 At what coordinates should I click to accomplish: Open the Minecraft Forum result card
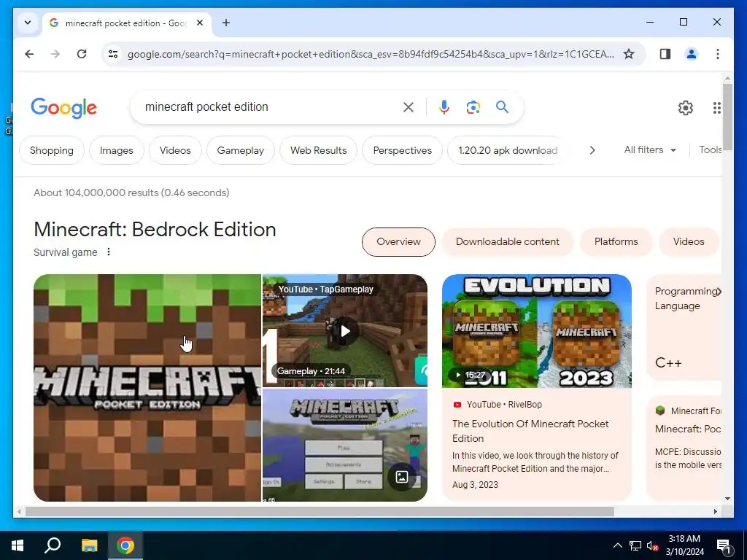click(x=684, y=448)
